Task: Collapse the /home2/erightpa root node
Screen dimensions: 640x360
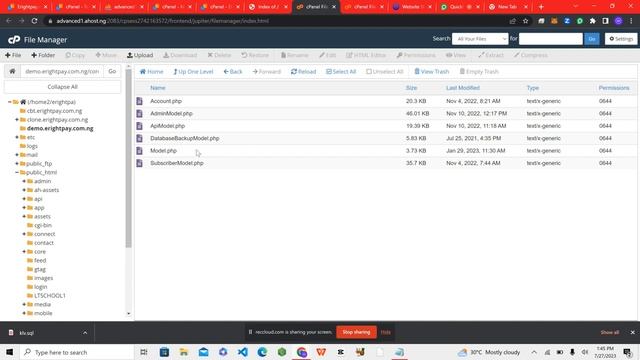Action: (9, 102)
